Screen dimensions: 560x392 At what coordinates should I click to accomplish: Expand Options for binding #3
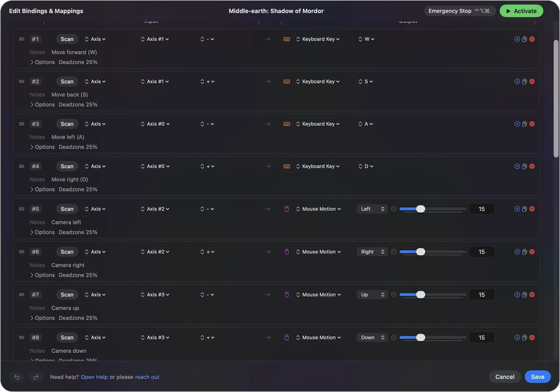pyautogui.click(x=42, y=147)
